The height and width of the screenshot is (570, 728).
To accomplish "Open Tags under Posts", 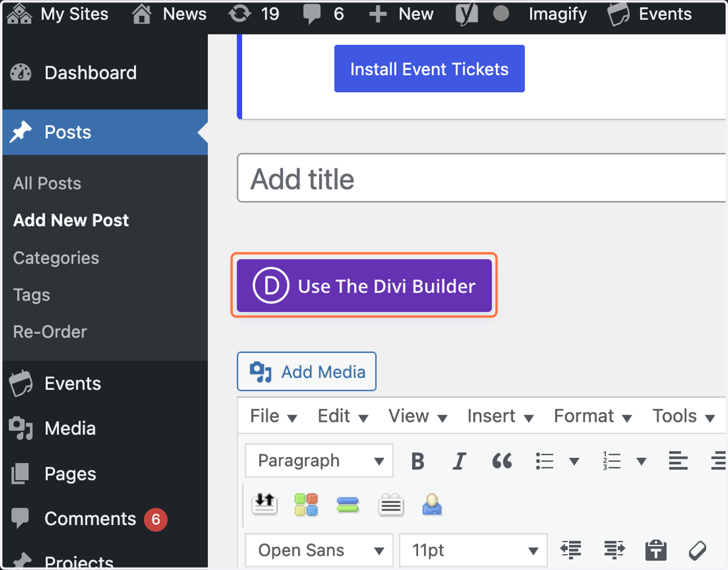I will (x=32, y=295).
